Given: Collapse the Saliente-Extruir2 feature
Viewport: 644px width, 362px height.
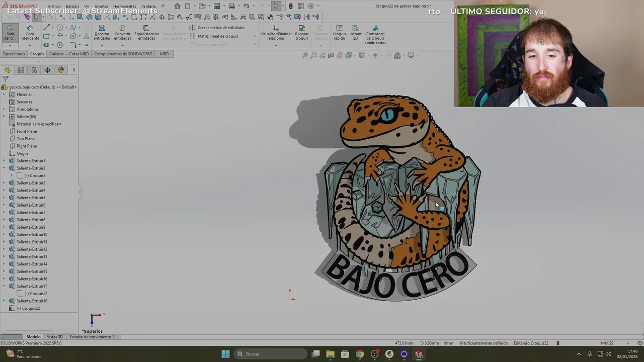Looking at the screenshot, I should tap(4, 168).
